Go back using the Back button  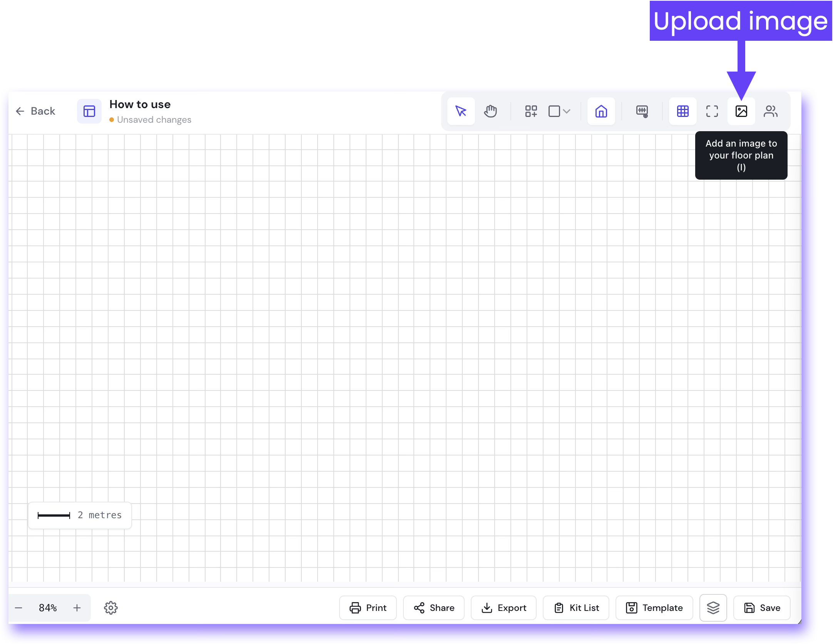point(35,111)
